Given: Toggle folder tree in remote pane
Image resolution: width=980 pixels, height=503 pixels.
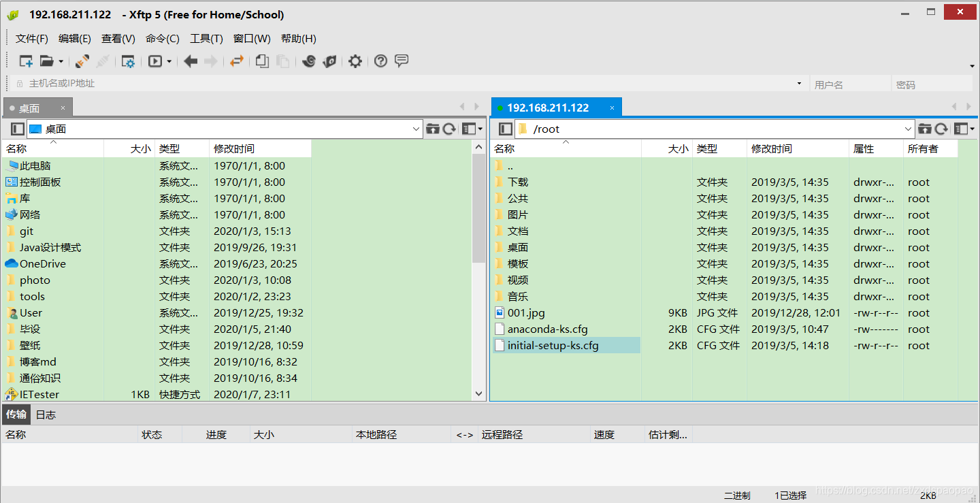Looking at the screenshot, I should [x=505, y=129].
